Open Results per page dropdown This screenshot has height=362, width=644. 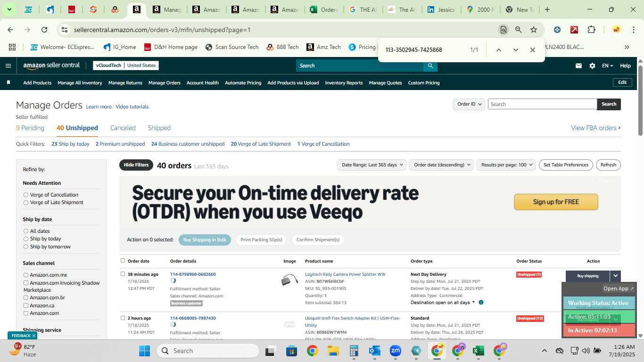[506, 165]
